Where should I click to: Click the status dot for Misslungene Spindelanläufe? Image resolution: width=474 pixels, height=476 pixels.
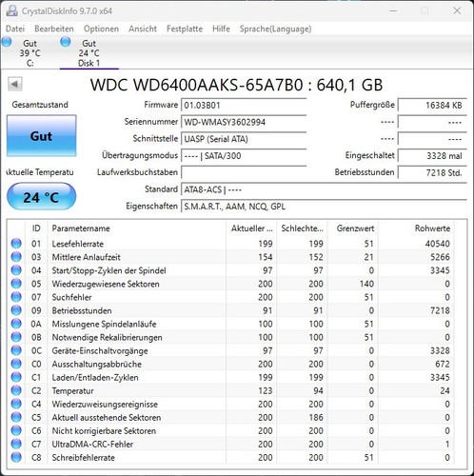coord(16,324)
